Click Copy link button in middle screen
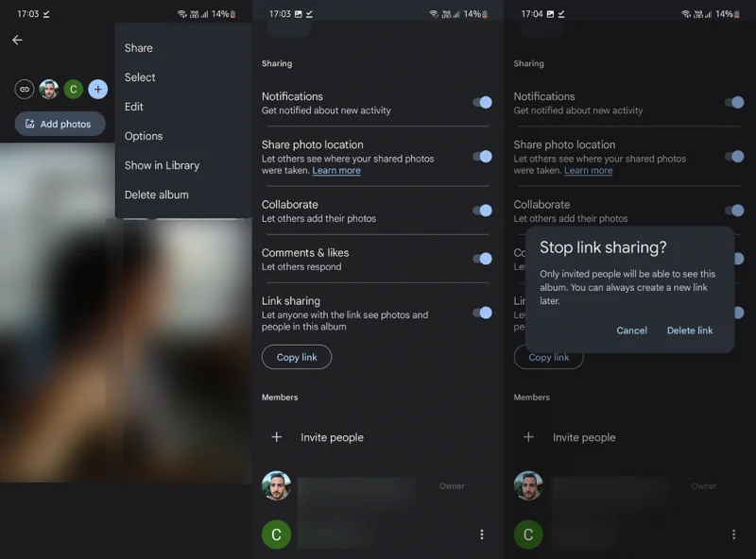Screen dimensions: 756x559 [x=297, y=357]
